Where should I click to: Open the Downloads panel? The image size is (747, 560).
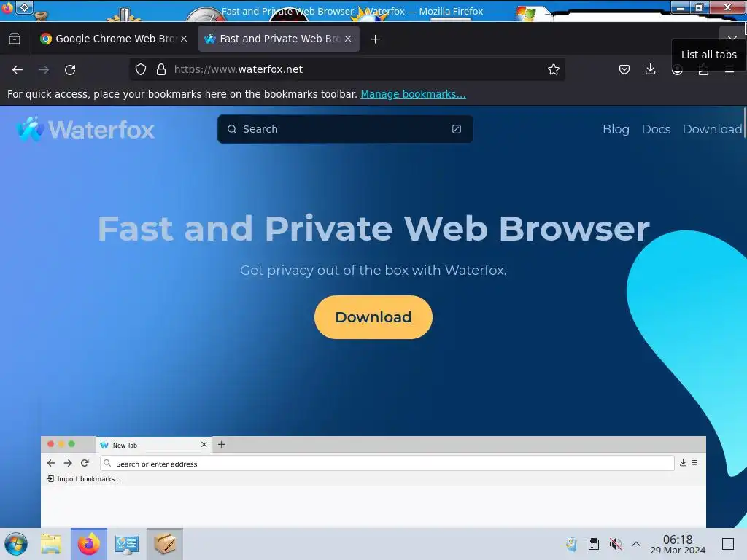[x=650, y=69]
